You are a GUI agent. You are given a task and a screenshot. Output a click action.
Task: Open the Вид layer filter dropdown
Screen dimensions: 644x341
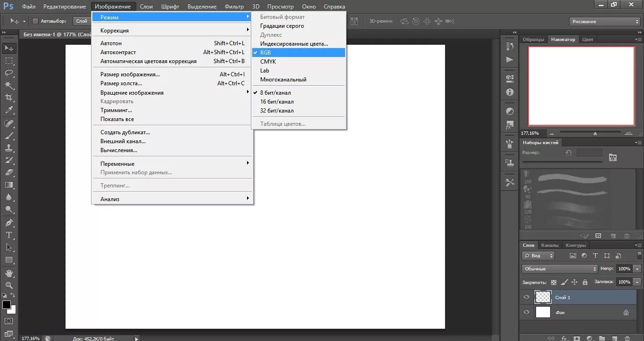[538, 256]
